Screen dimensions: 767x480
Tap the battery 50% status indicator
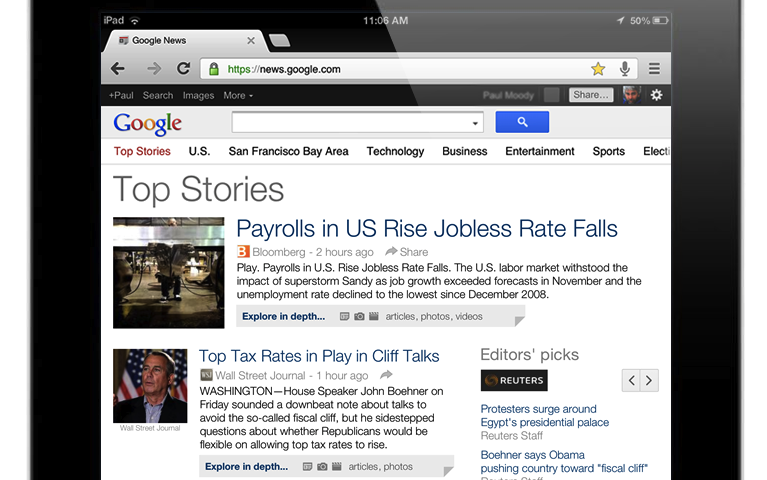coord(649,21)
